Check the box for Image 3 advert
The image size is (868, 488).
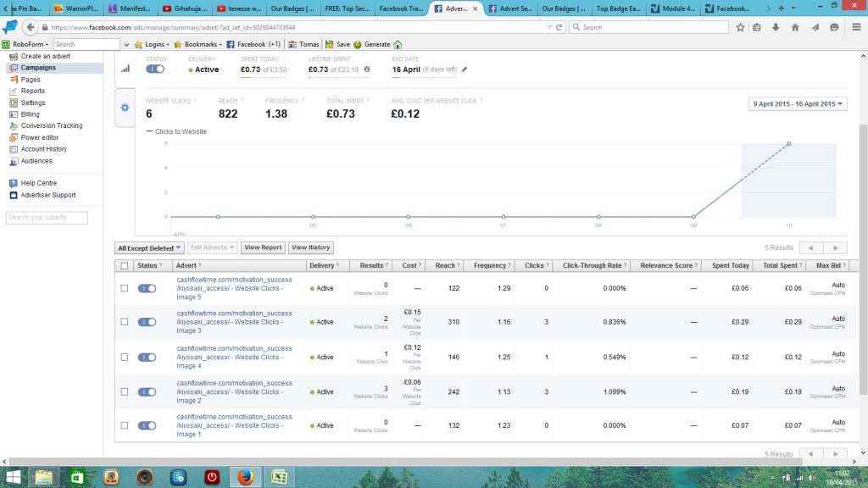(x=125, y=322)
